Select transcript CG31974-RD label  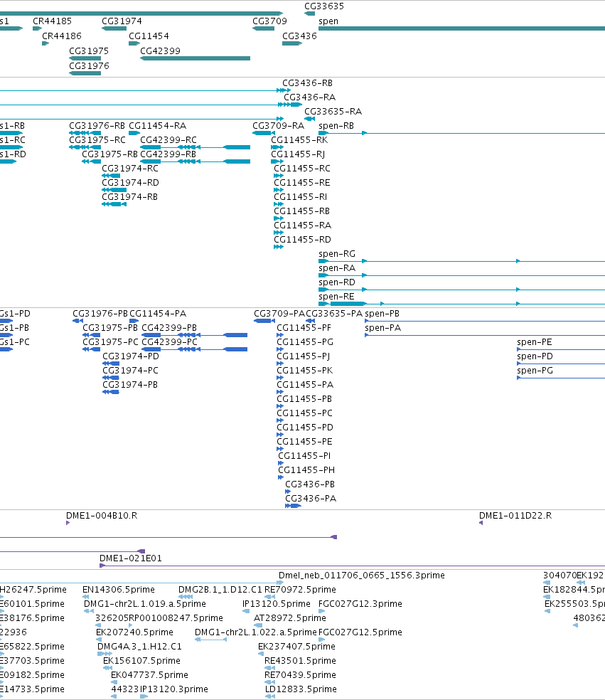(x=130, y=183)
